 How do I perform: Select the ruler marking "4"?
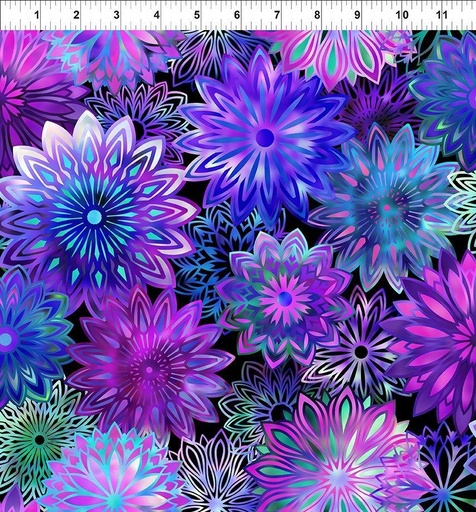point(157,15)
